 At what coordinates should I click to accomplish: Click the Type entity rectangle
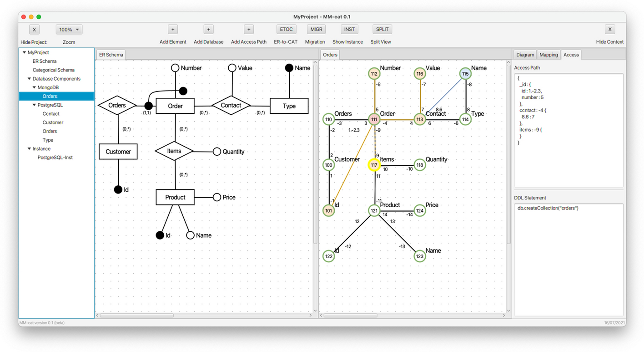(x=289, y=106)
